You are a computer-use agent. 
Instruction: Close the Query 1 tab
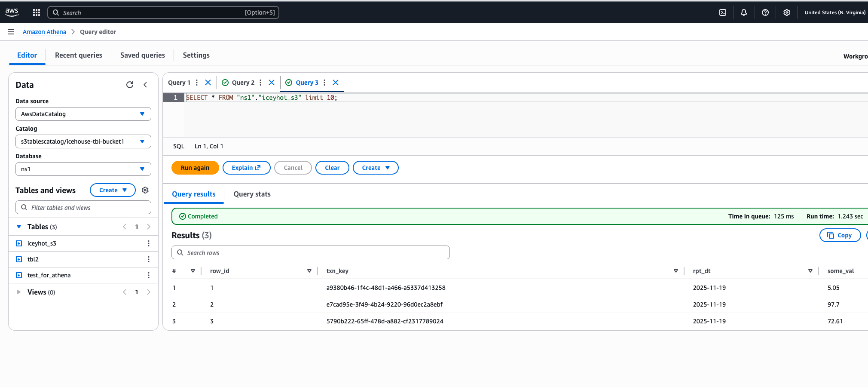point(208,83)
